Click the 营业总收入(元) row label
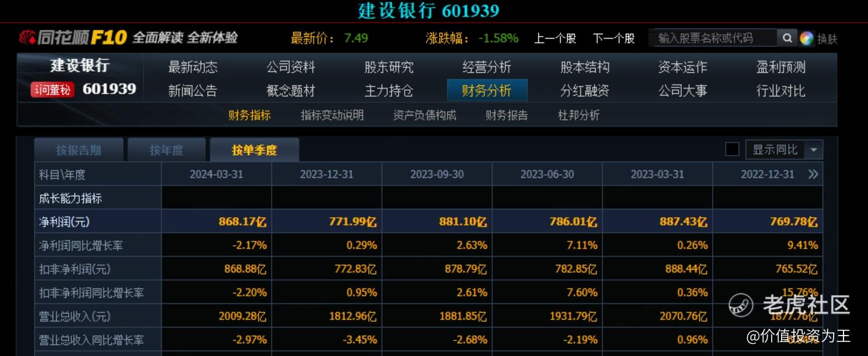This screenshot has width=868, height=356. [x=75, y=316]
